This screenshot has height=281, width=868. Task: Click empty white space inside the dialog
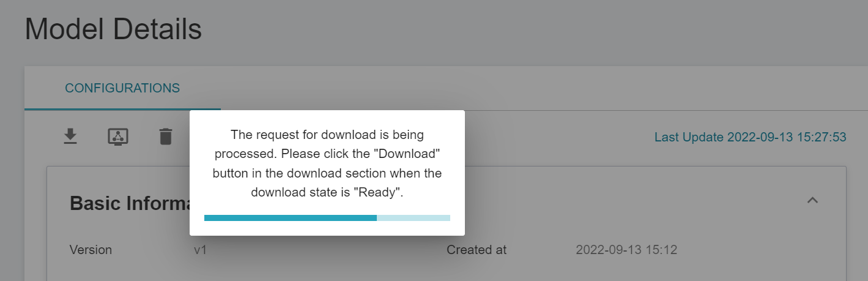327,228
